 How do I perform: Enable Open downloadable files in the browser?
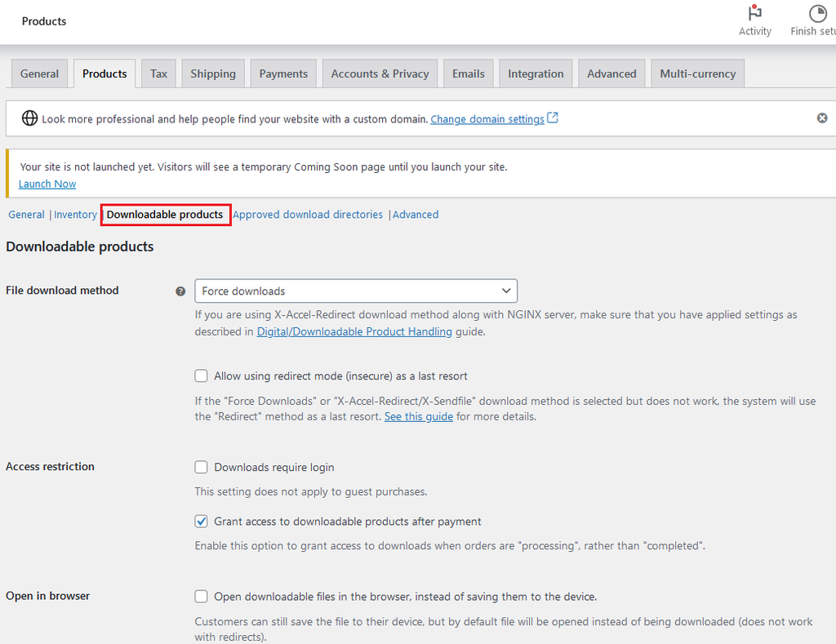pyautogui.click(x=201, y=597)
